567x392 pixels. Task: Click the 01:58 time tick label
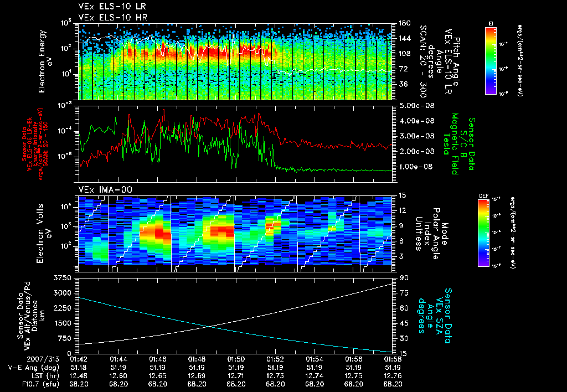click(x=393, y=359)
